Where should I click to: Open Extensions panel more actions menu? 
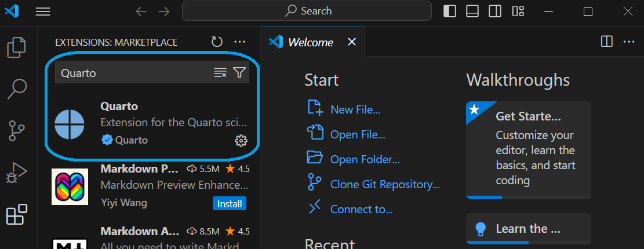(x=239, y=42)
